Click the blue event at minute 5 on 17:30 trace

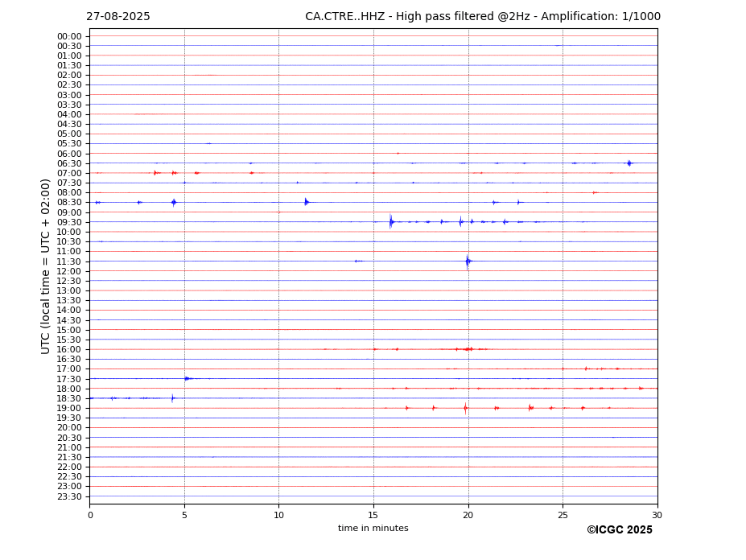tap(187, 379)
